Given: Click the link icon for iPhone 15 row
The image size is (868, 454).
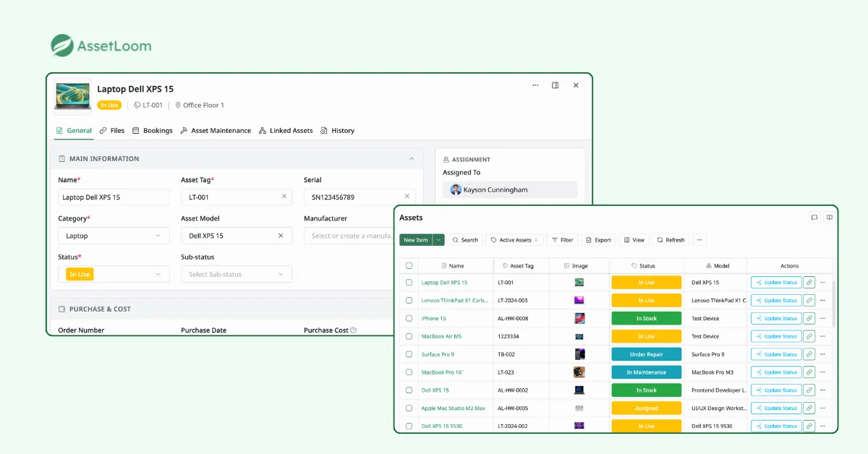Looking at the screenshot, I should tap(809, 318).
